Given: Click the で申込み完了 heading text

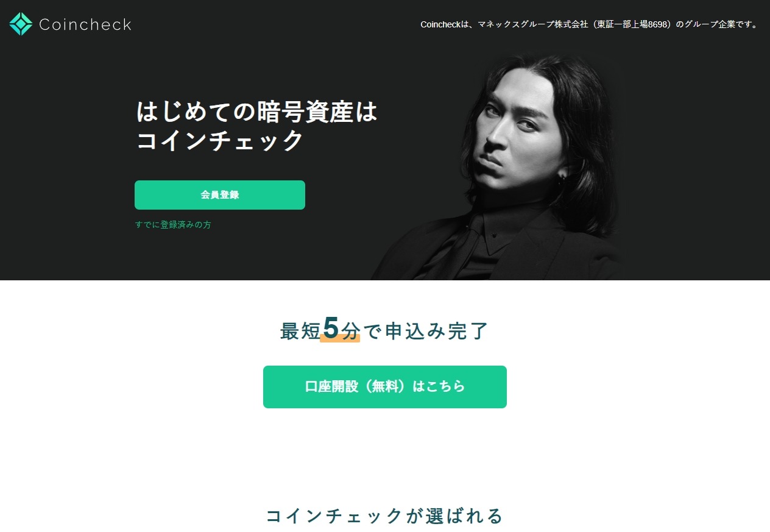Looking at the screenshot, I should 426,331.
